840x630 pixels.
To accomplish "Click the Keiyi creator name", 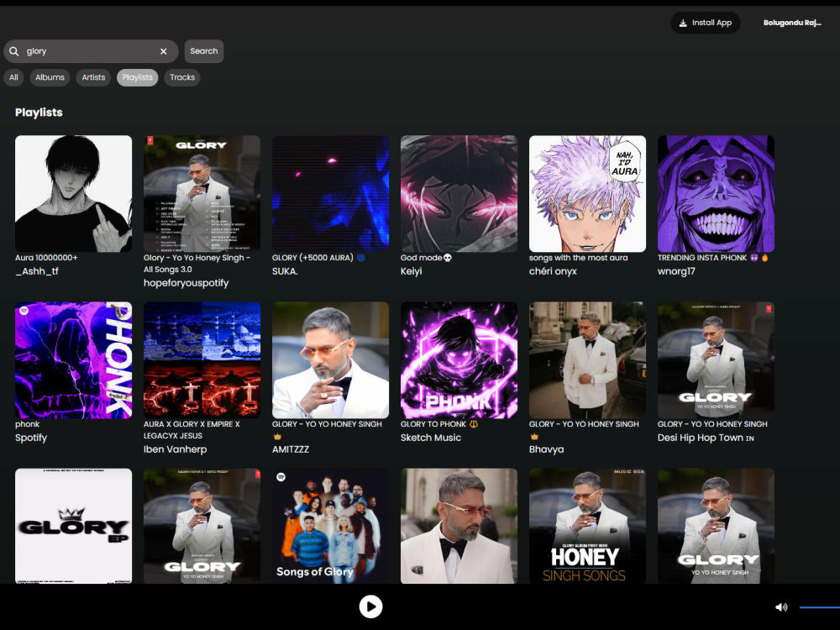I will (x=412, y=271).
